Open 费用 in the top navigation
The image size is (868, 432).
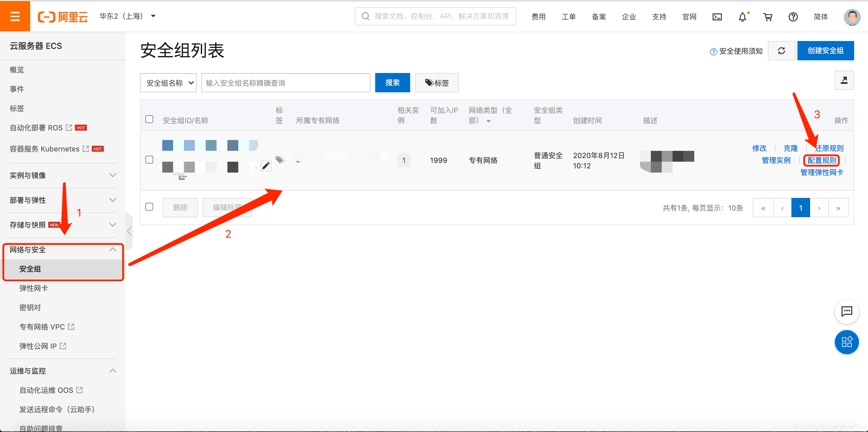coord(538,17)
